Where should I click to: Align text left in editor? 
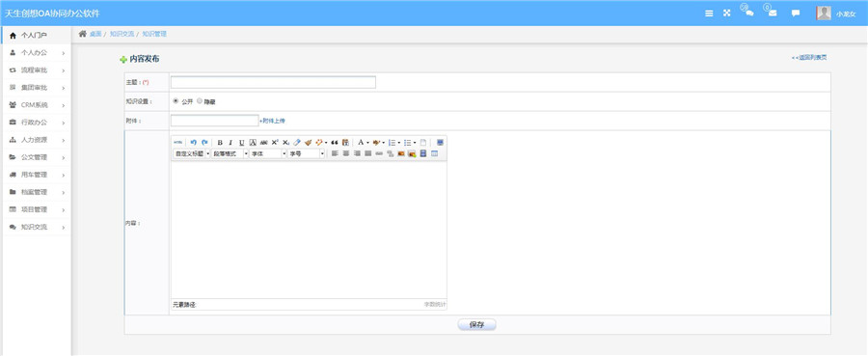(x=335, y=153)
